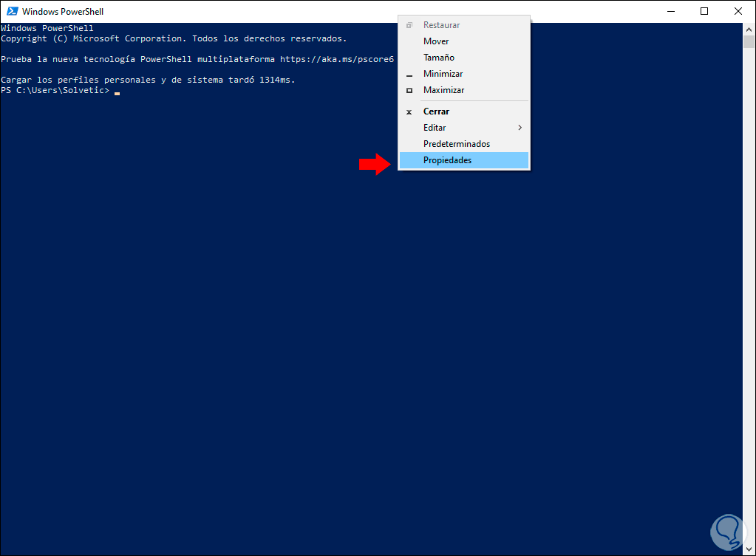Viewport: 756px width, 556px height.
Task: Minimize the PowerShell window from title bar
Action: (x=671, y=11)
